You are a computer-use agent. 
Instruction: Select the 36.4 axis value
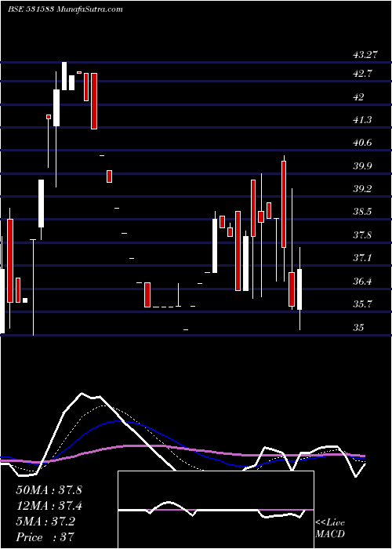coord(363,281)
